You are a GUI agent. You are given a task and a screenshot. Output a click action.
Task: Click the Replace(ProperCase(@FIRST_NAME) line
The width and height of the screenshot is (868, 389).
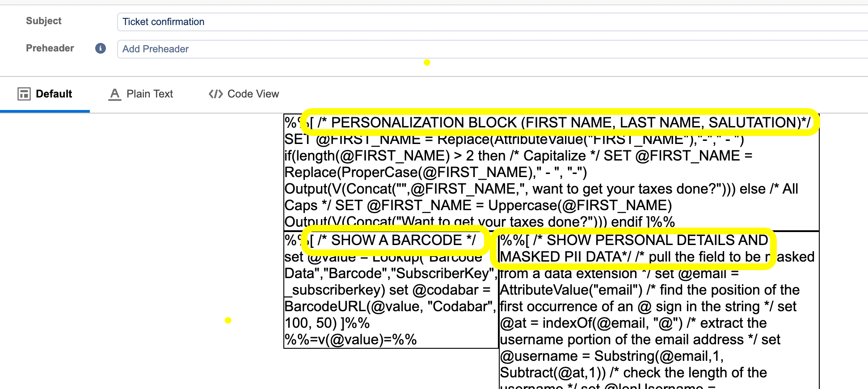[436, 173]
